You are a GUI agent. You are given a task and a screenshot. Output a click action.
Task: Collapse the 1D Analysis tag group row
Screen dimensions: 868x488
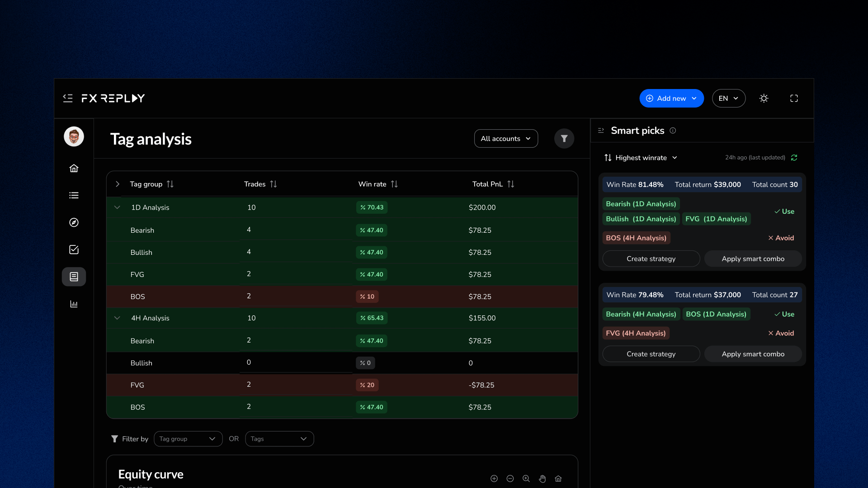pos(117,207)
